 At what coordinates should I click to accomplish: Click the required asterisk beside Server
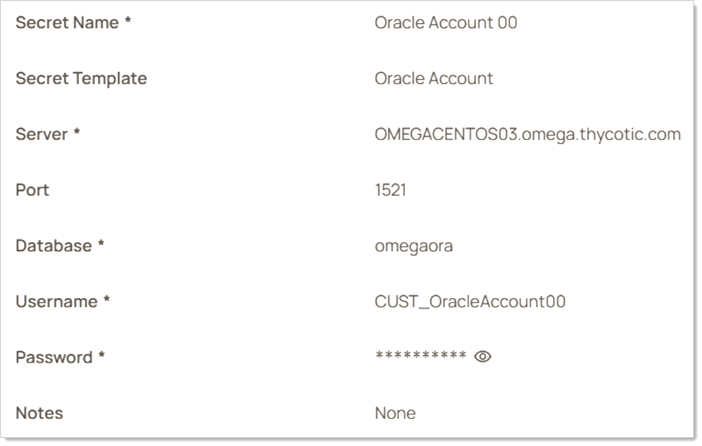click(77, 133)
